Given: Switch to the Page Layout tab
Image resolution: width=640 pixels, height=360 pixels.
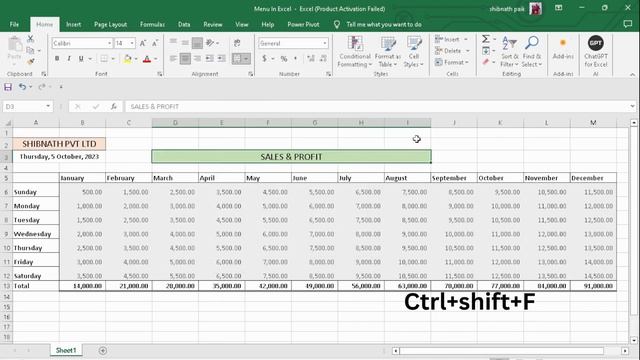Looking at the screenshot, I should (110, 24).
